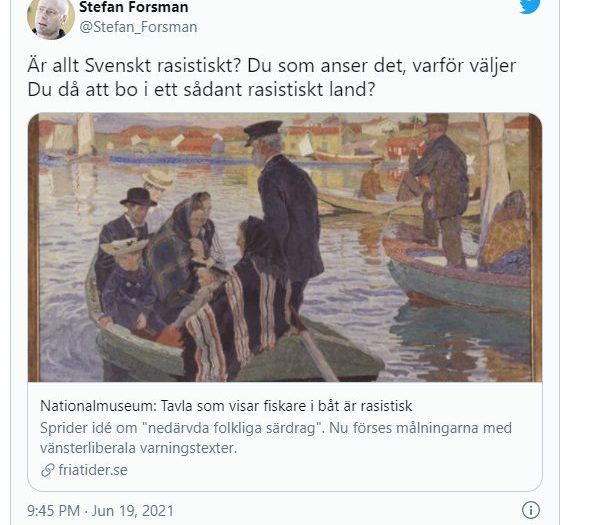The height and width of the screenshot is (525, 596).
Task: Open the @Stefan_Forsman handle link
Action: pyautogui.click(x=138, y=27)
